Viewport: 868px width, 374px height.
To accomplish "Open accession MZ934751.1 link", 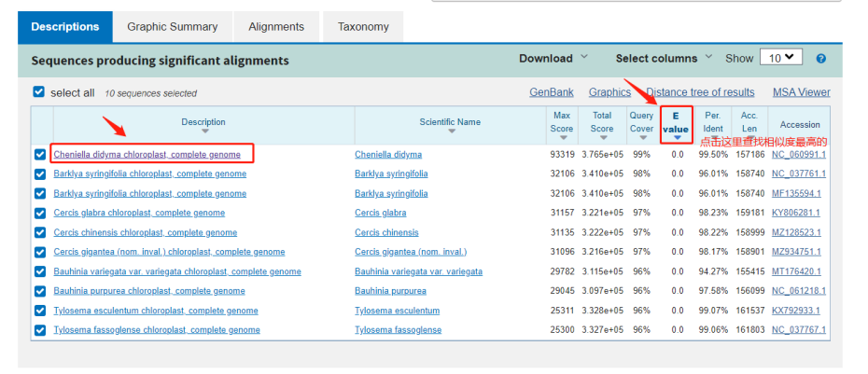I will pyautogui.click(x=797, y=252).
